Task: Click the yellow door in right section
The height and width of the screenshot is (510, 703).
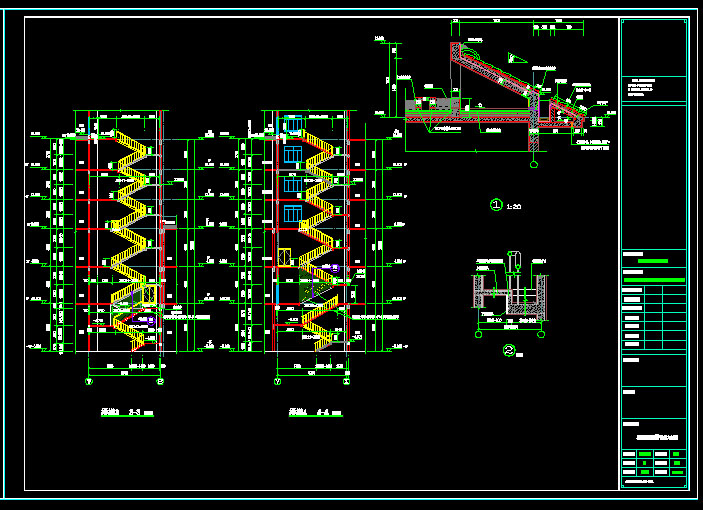Action: click(x=284, y=257)
